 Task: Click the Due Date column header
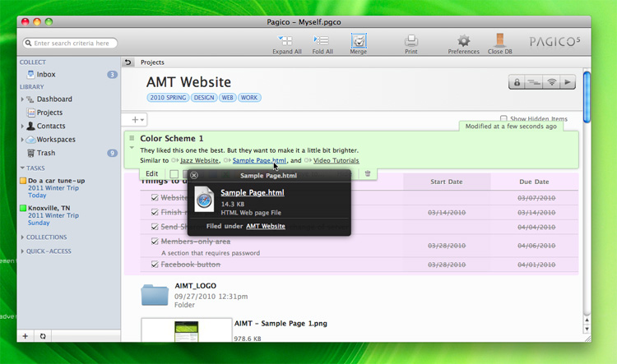(534, 182)
